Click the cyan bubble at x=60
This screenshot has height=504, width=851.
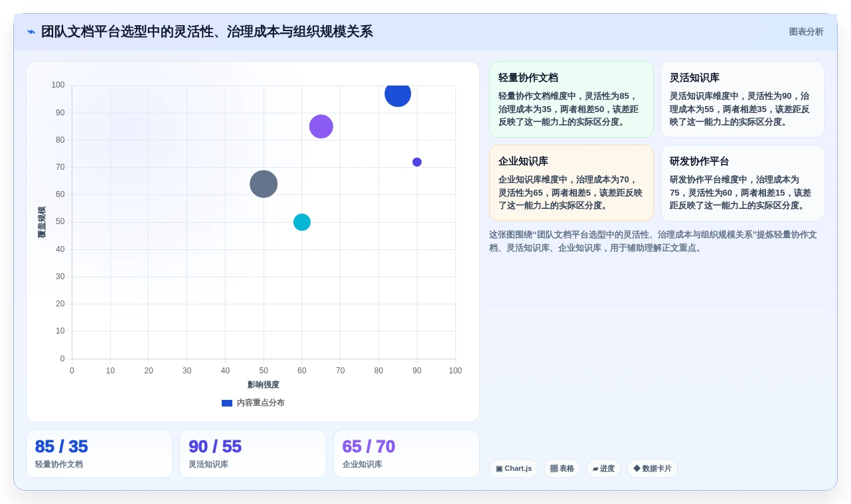(x=302, y=222)
